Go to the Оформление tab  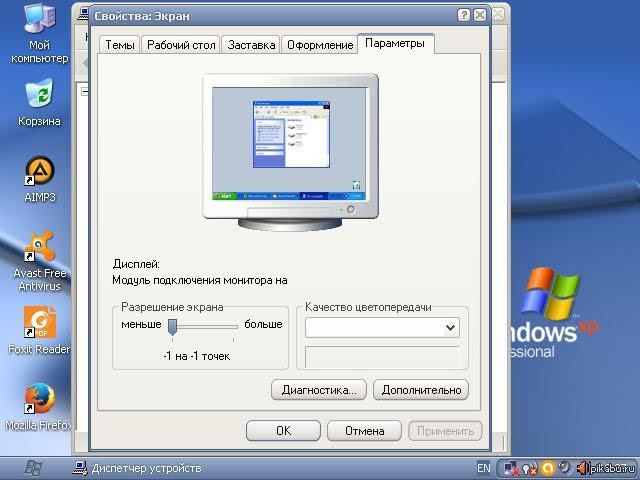[320, 45]
